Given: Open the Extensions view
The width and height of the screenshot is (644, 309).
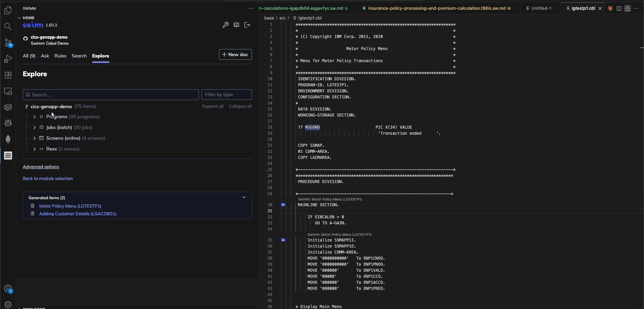Looking at the screenshot, I should (x=8, y=75).
